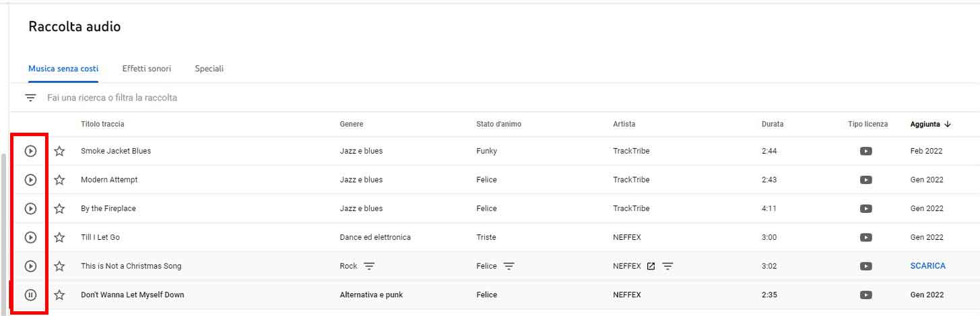
Task: Select Musica senza costi tab
Action: tap(63, 69)
